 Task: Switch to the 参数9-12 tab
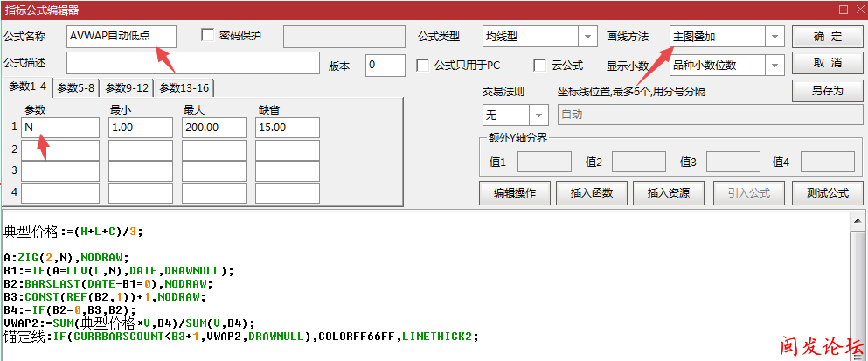[x=127, y=87]
